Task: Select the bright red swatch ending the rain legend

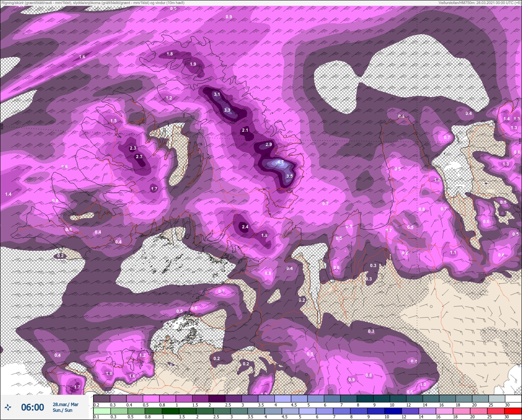Action: point(513,411)
